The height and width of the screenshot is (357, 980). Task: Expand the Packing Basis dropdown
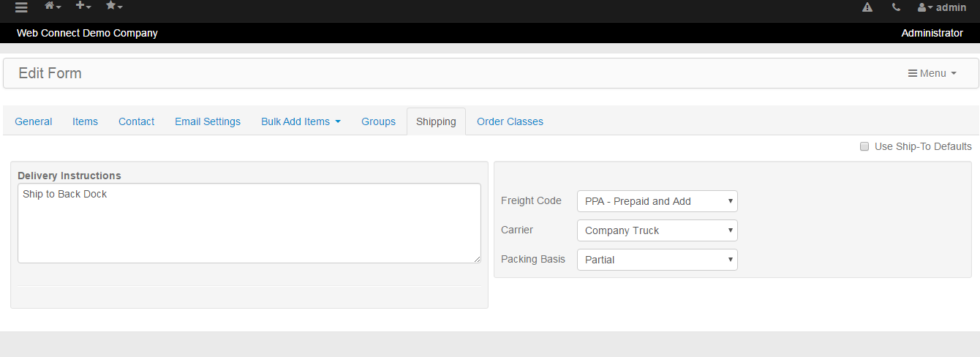(x=657, y=260)
